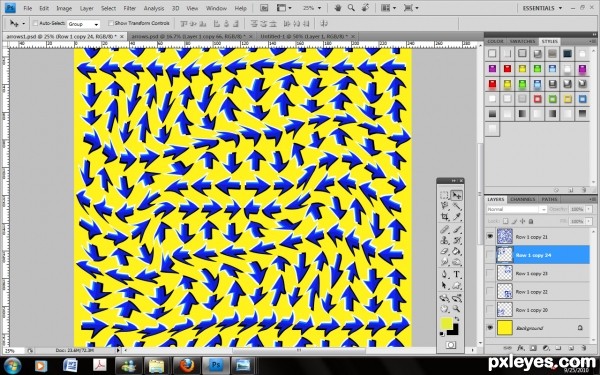The image size is (600, 375).
Task: Select the Magic Wand tool
Action: pos(456,206)
